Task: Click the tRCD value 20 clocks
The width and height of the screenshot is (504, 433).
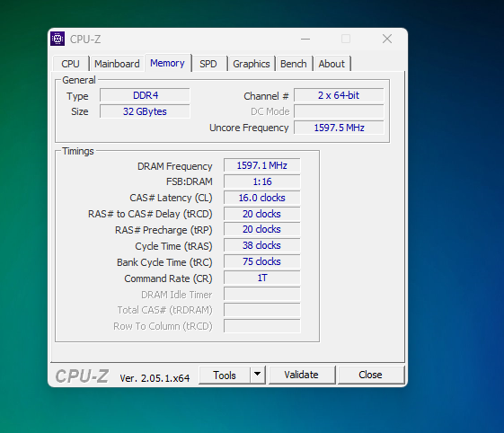Action: [262, 214]
